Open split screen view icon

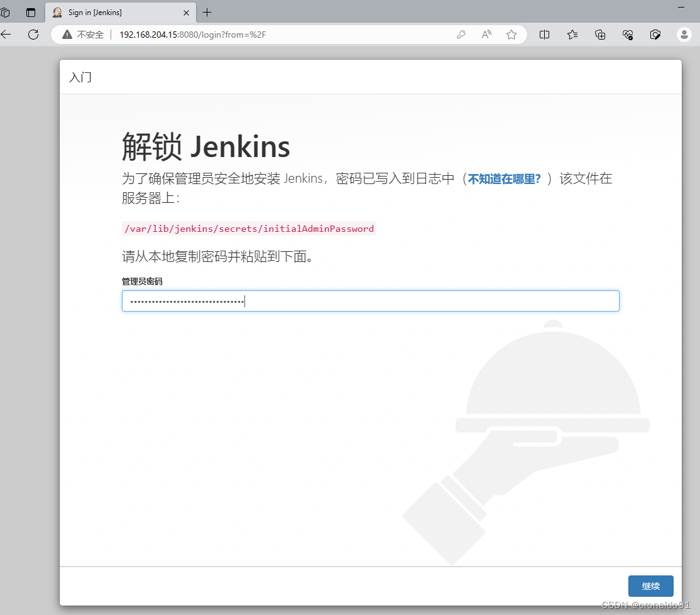(x=544, y=35)
